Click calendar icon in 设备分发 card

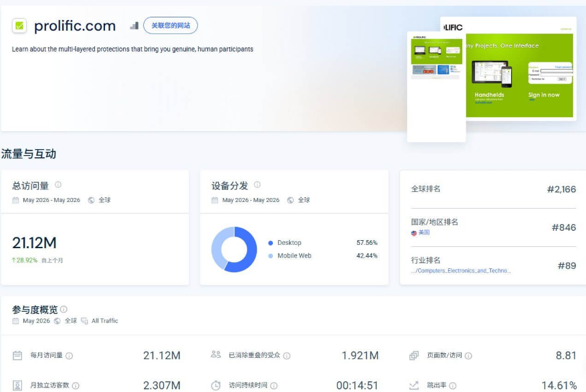215,200
